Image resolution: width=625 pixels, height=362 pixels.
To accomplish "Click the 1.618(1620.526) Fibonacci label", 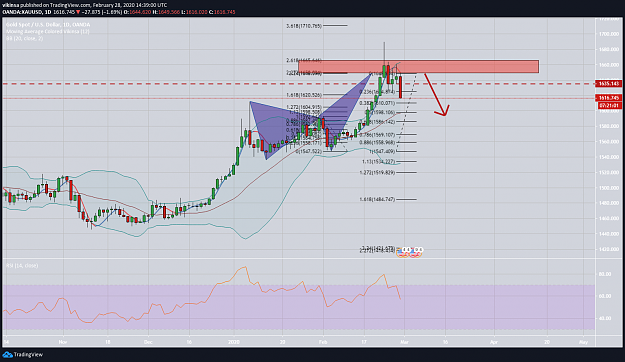I will 304,95.
